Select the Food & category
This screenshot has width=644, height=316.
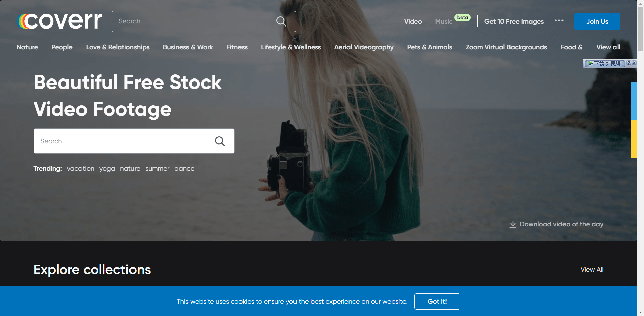pos(571,47)
